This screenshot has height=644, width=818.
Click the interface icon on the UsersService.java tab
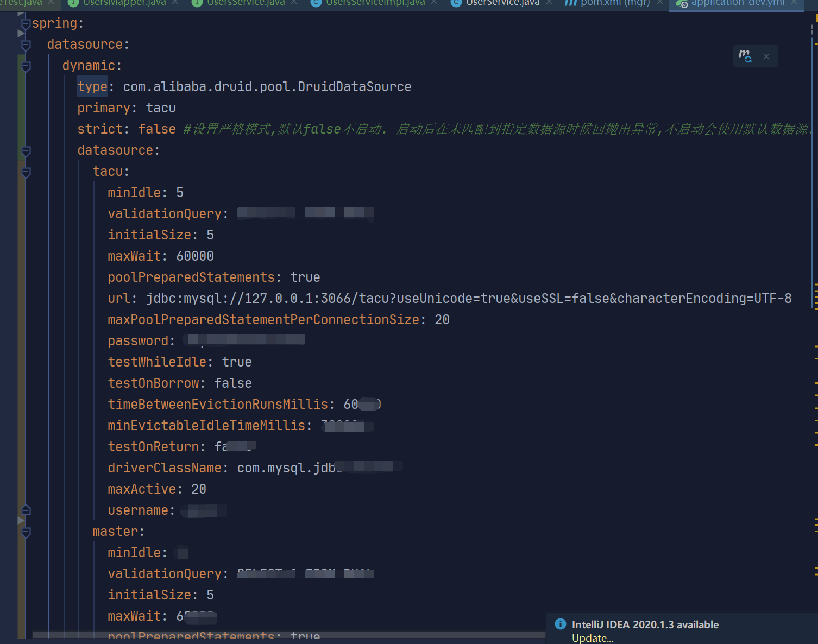point(197,3)
